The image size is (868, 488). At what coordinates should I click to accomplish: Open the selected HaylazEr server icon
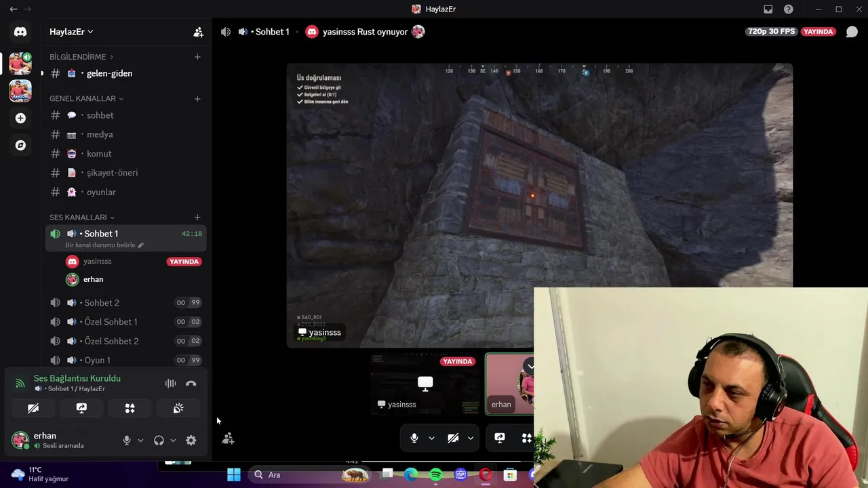tap(20, 63)
